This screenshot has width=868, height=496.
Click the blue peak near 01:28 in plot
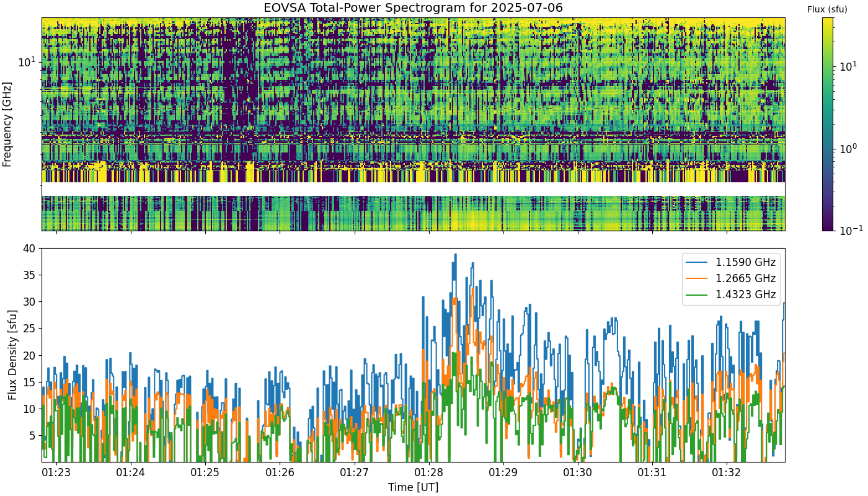pyautogui.click(x=455, y=255)
